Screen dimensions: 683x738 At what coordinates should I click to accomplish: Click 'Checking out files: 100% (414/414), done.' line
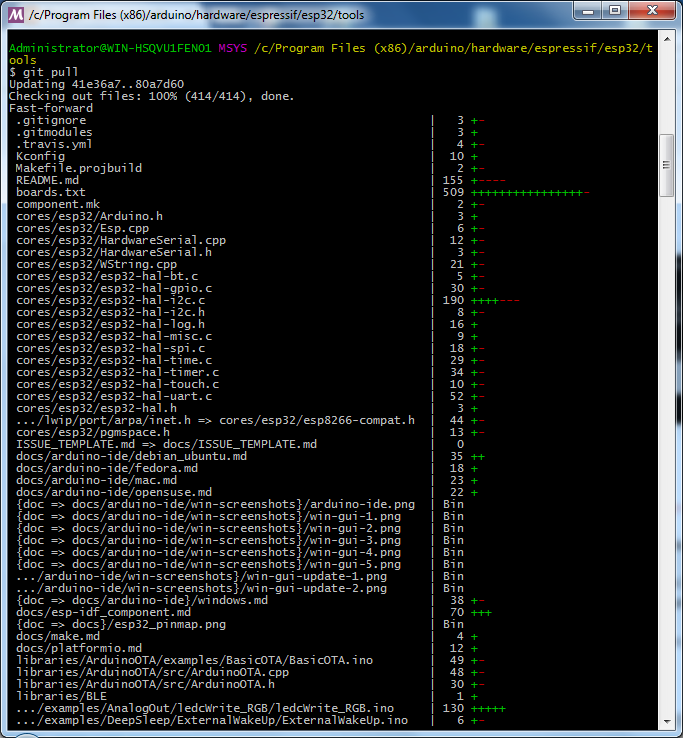pos(152,96)
